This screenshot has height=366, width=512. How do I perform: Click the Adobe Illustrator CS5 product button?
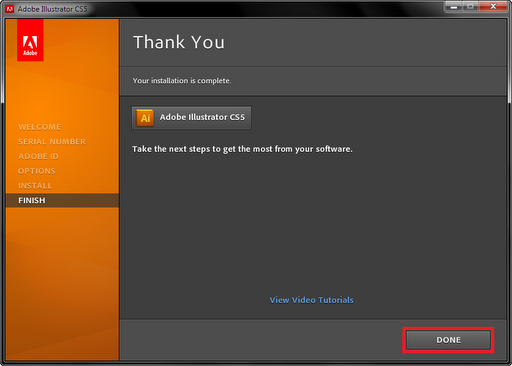pyautogui.click(x=192, y=118)
